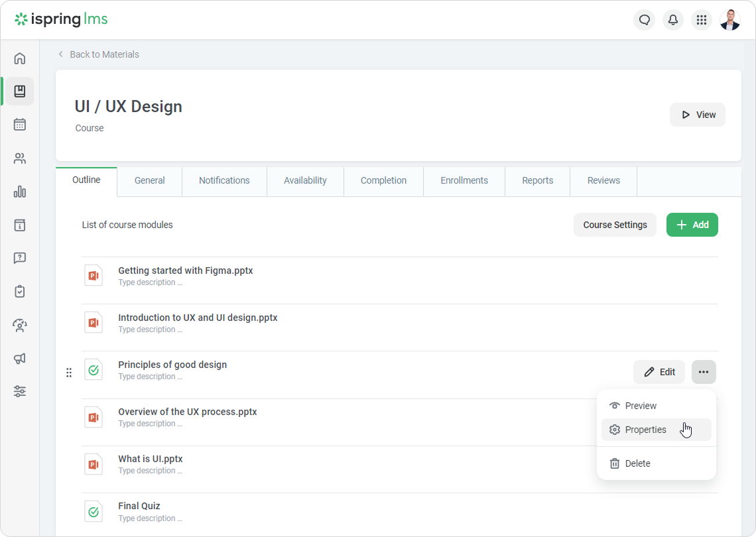Click the notifications bell icon
This screenshot has width=756, height=537.
pyautogui.click(x=672, y=20)
